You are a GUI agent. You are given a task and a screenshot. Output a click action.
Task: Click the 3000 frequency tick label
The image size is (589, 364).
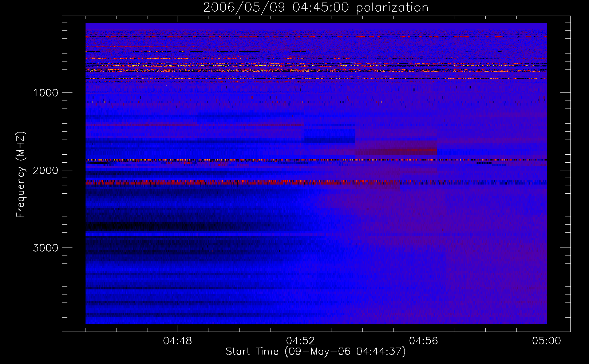click(46, 248)
